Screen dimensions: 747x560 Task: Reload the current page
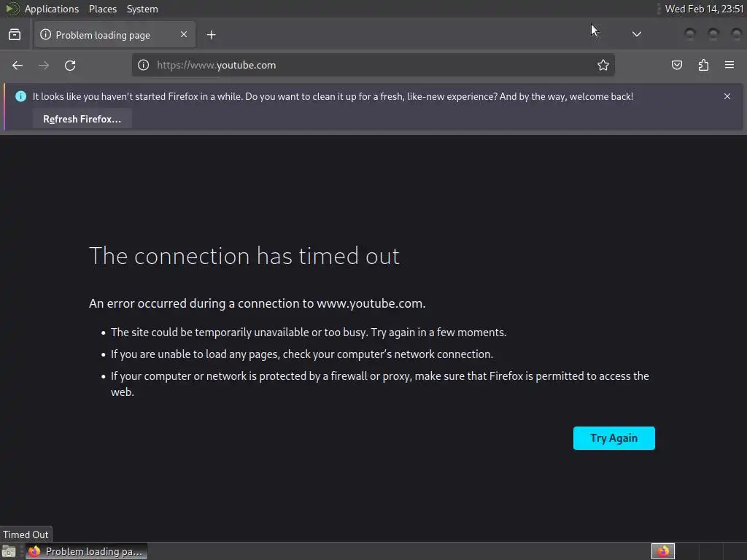click(x=70, y=65)
